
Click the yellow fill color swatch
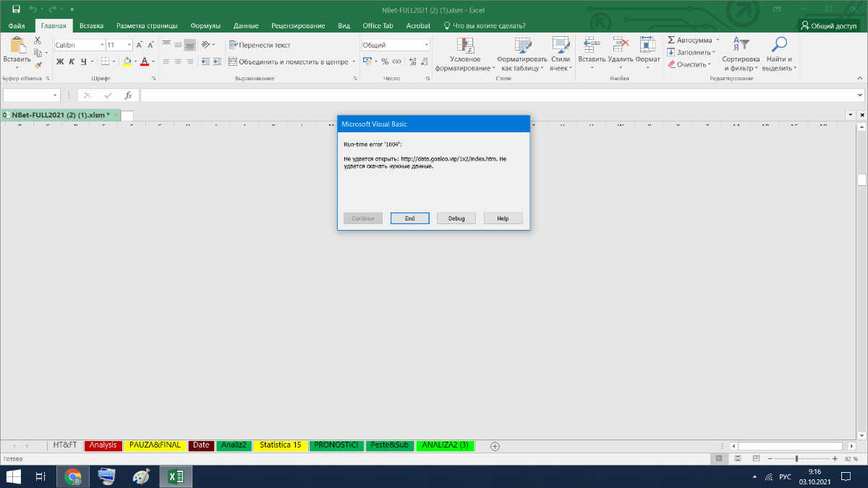tap(127, 62)
